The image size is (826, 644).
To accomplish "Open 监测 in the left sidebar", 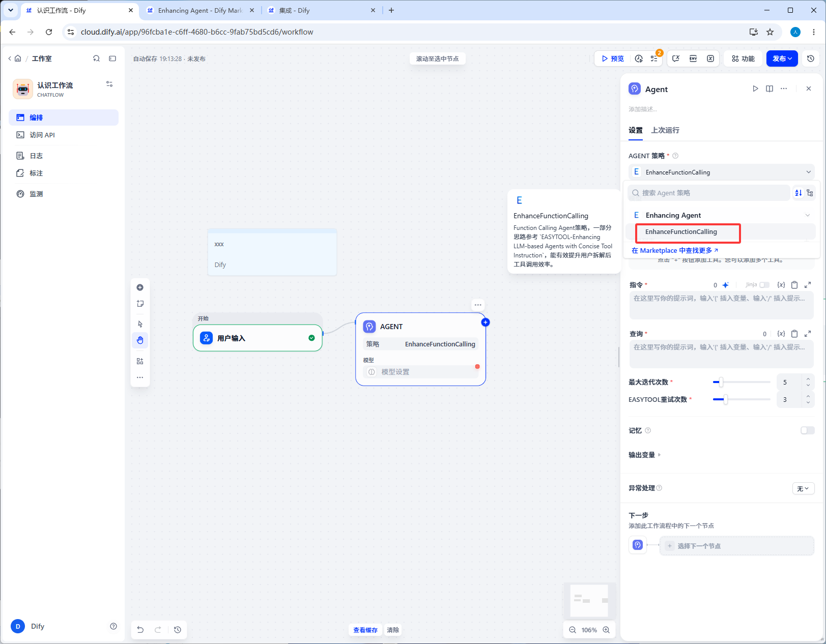I will tap(64, 194).
